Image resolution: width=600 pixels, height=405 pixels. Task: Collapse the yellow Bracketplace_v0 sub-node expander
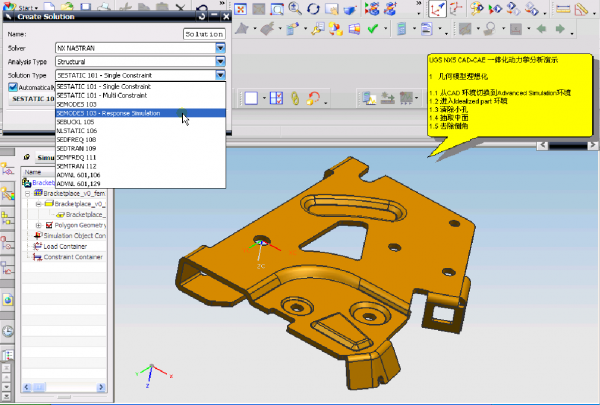pos(39,204)
